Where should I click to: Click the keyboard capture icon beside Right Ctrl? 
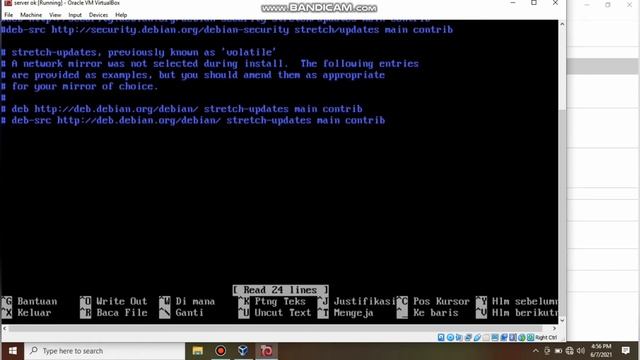530,338
